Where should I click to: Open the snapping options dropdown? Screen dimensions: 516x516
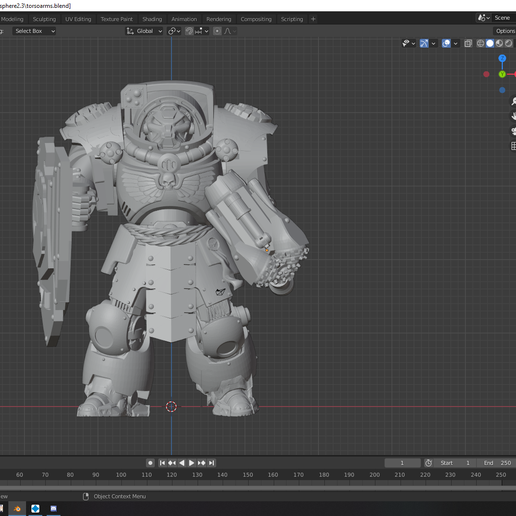(x=201, y=31)
